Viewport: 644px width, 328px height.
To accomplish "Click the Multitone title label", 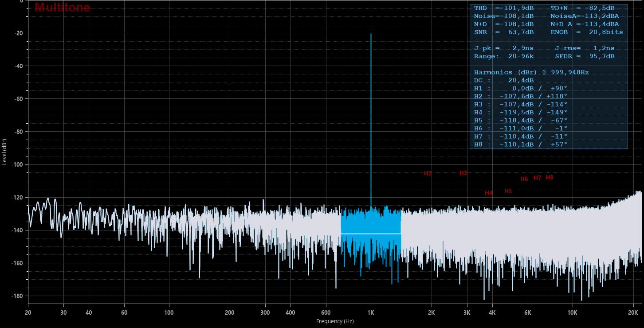I will [62, 8].
